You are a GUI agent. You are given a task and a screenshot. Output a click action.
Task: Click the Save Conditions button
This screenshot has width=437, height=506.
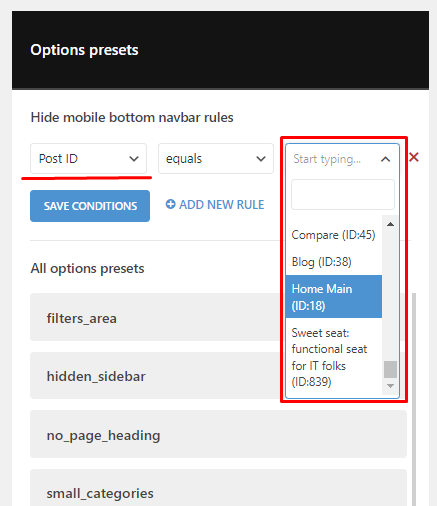[x=90, y=206]
